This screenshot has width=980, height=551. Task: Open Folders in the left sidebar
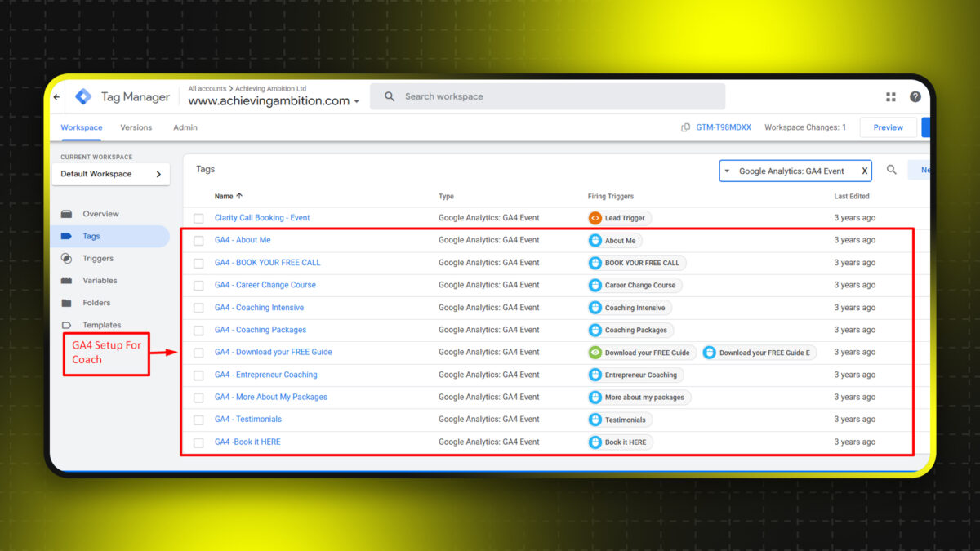(96, 303)
